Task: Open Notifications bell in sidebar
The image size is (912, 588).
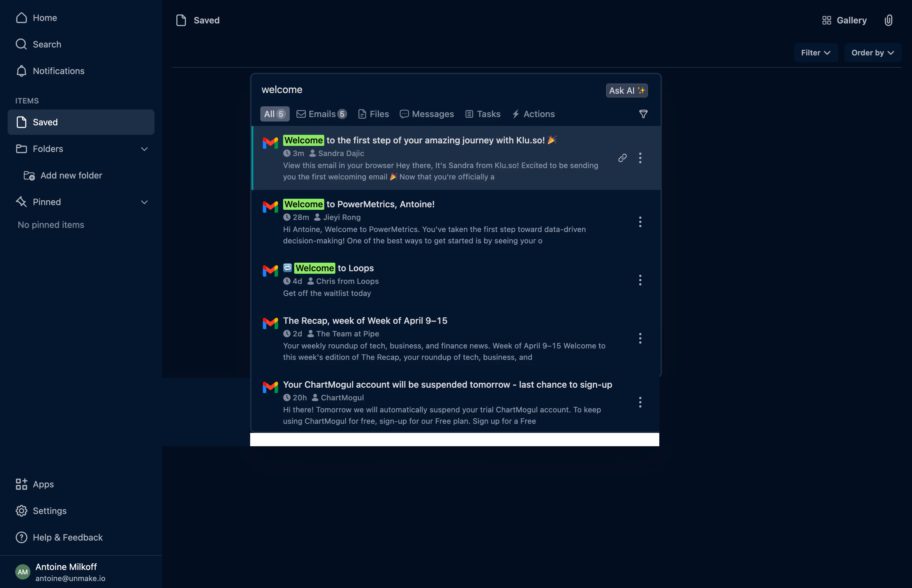Action: tap(50, 71)
